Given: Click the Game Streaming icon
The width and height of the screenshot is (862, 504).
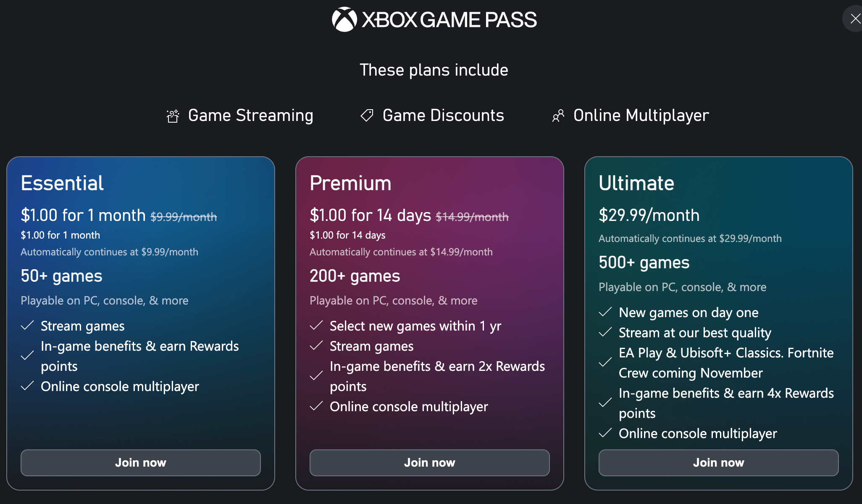Looking at the screenshot, I should (173, 116).
